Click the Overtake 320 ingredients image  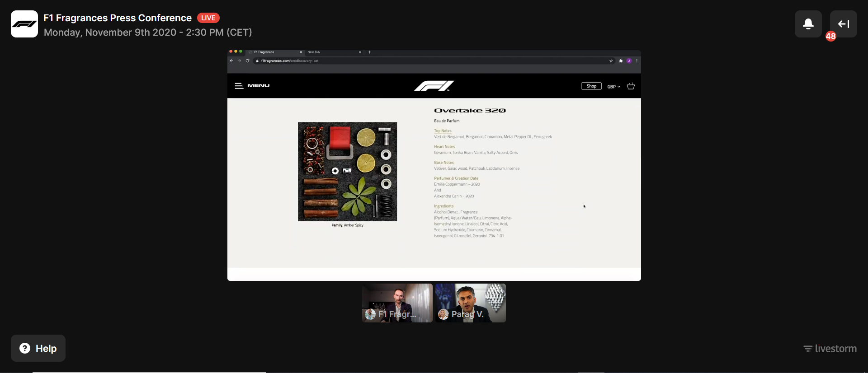pos(348,172)
